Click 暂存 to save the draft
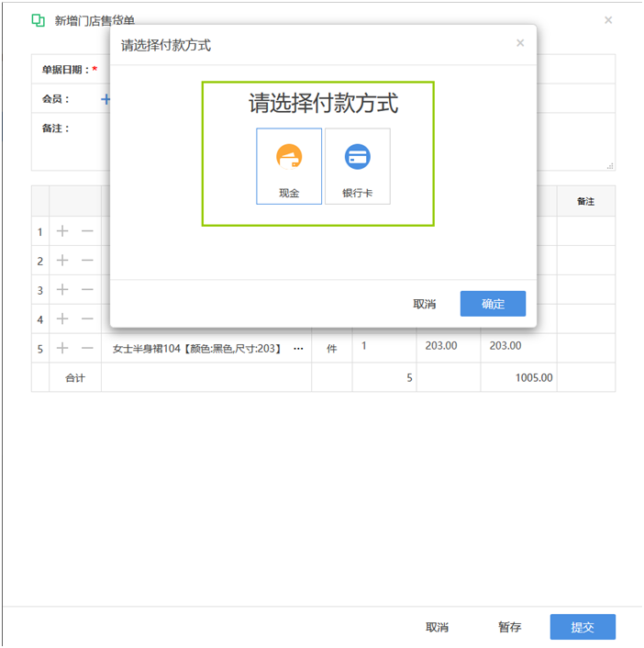The width and height of the screenshot is (644, 648). [509, 627]
